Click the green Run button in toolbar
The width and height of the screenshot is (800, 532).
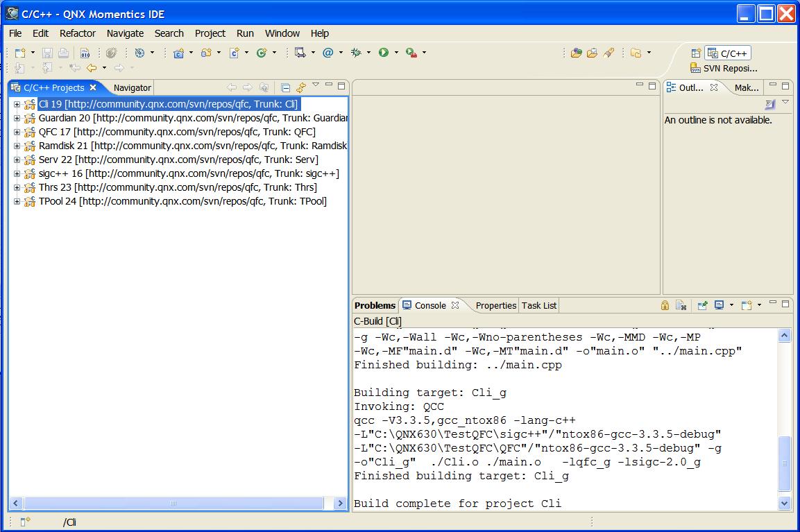[383, 53]
